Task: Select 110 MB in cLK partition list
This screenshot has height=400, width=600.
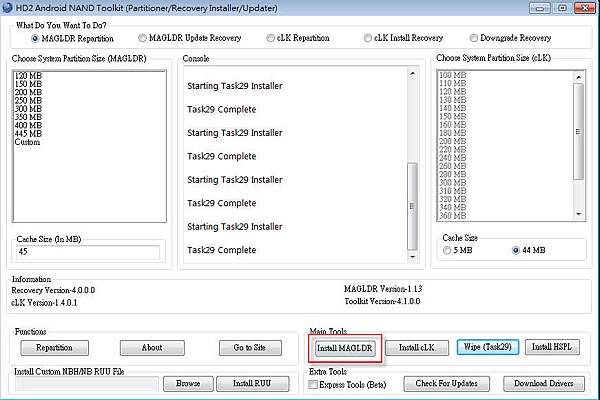Action: point(453,83)
